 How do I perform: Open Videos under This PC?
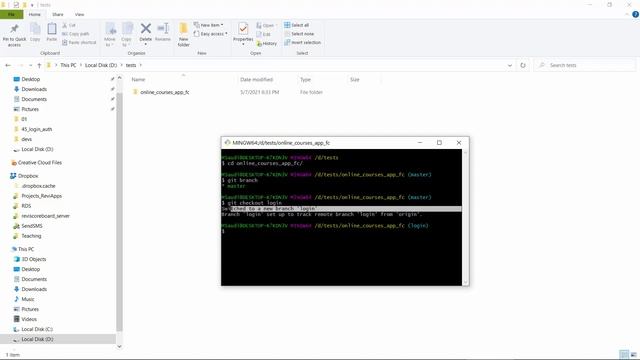point(29,319)
